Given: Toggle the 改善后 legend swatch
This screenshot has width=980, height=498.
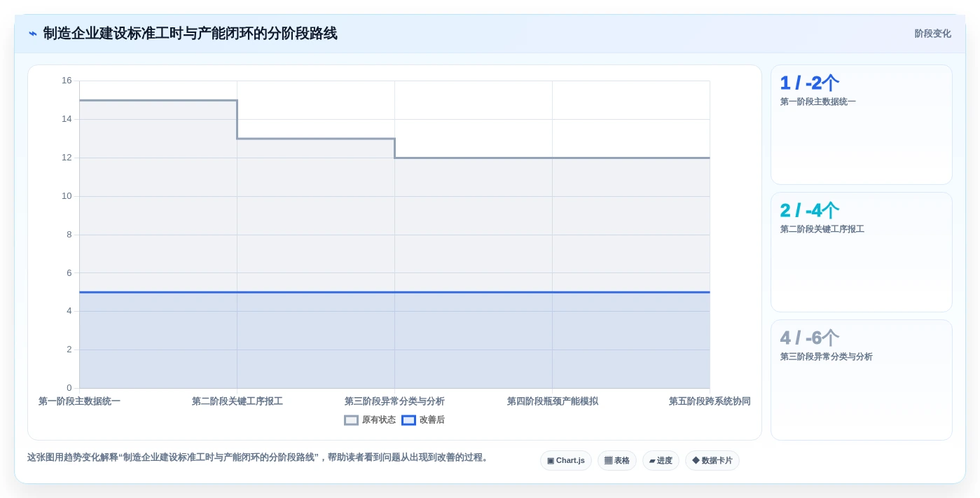Looking at the screenshot, I should (408, 420).
